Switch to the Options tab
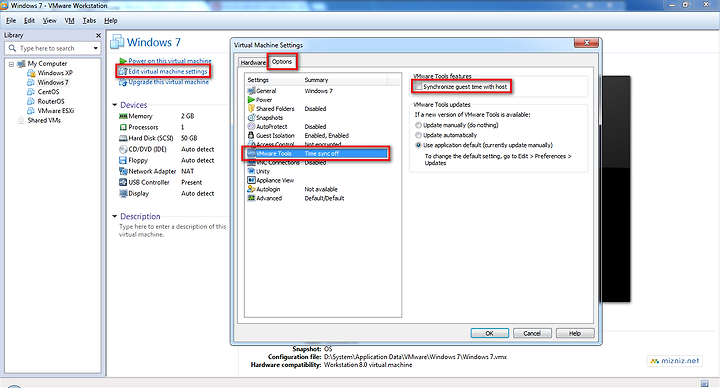This screenshot has height=388, width=720. tap(282, 62)
